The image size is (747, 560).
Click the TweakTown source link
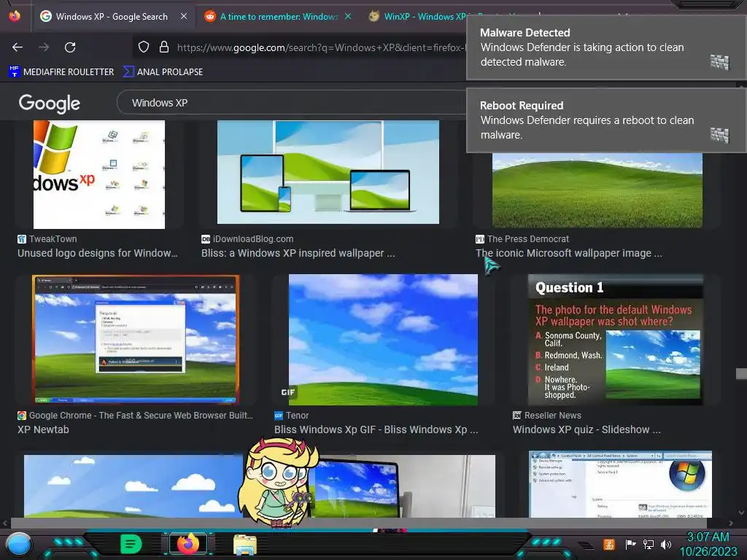point(47,239)
